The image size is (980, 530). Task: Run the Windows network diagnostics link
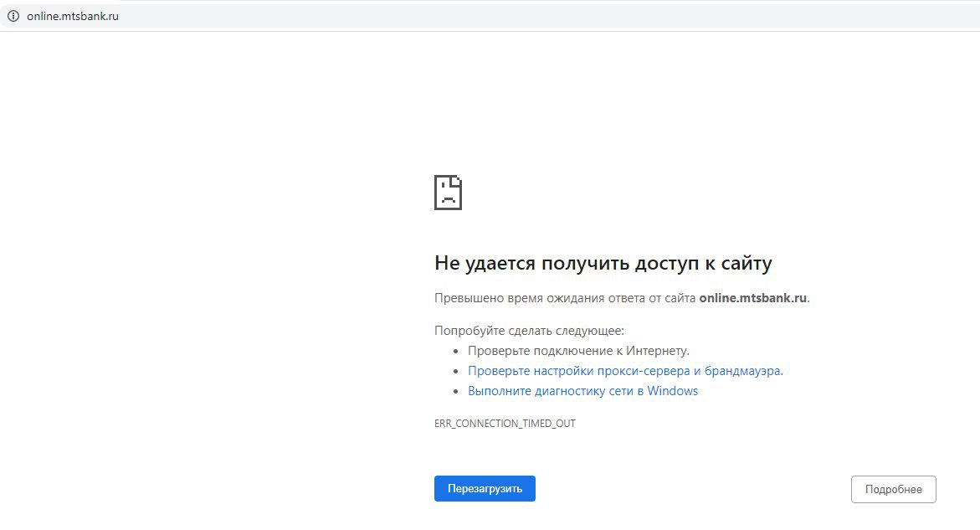(582, 391)
